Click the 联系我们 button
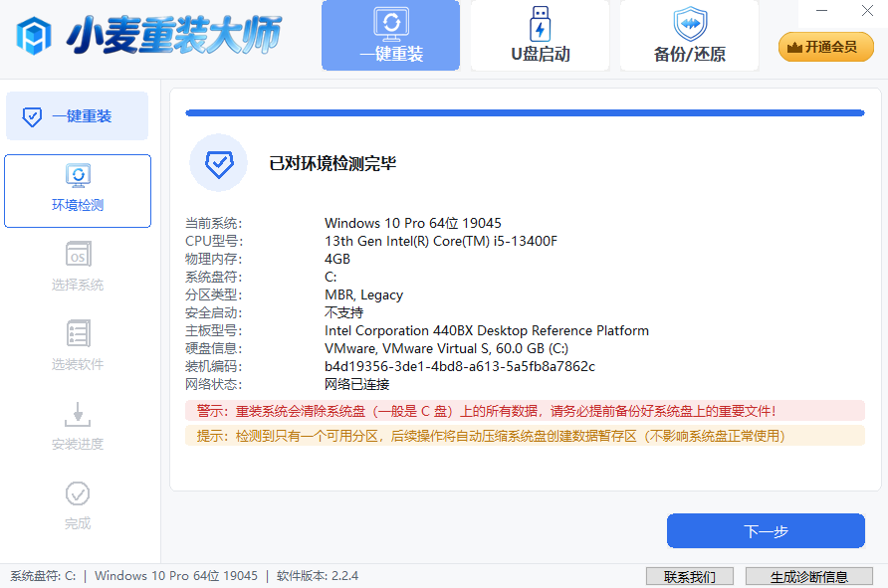The height and width of the screenshot is (588, 888). pos(690,577)
